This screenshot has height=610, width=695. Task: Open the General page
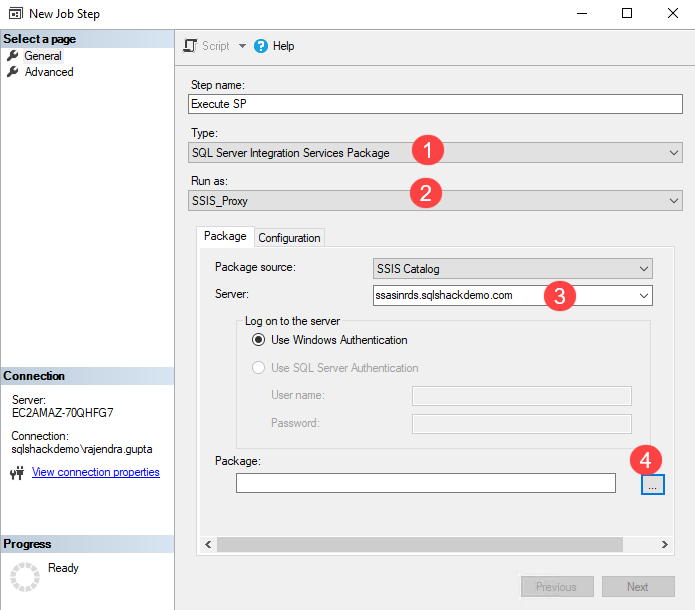coord(43,56)
